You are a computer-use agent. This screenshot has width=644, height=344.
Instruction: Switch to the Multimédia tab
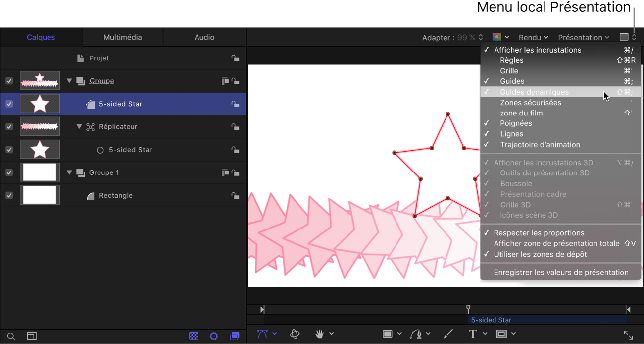tap(123, 37)
